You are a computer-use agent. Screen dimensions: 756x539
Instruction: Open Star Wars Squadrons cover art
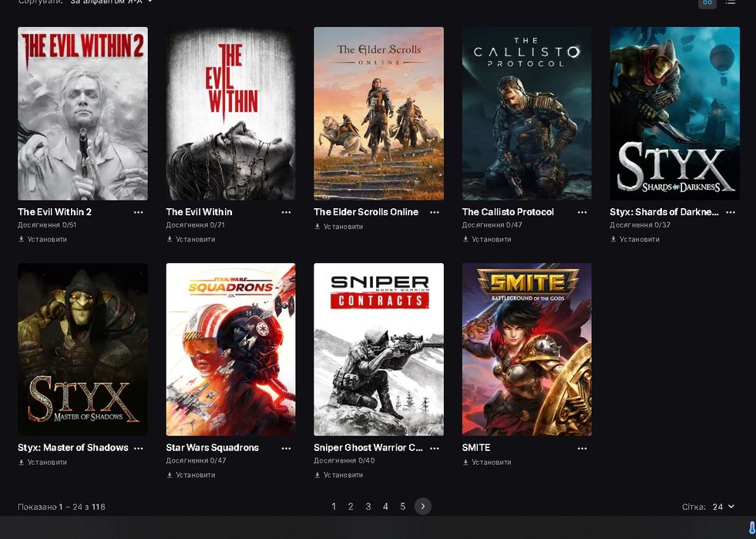(x=231, y=349)
